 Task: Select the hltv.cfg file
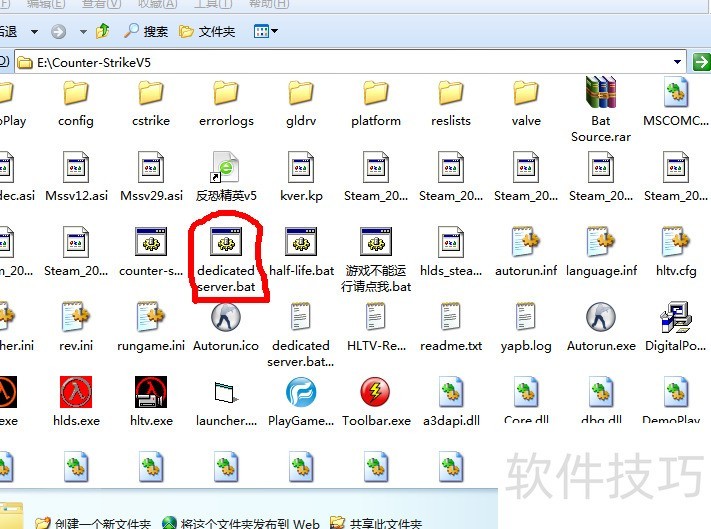676,252
